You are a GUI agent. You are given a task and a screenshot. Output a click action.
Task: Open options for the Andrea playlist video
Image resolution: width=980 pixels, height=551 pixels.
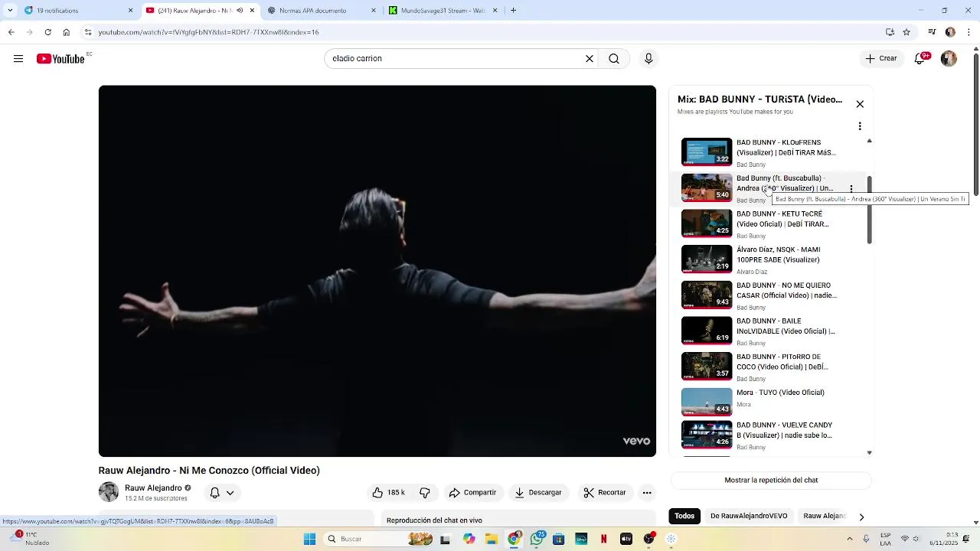(x=851, y=189)
